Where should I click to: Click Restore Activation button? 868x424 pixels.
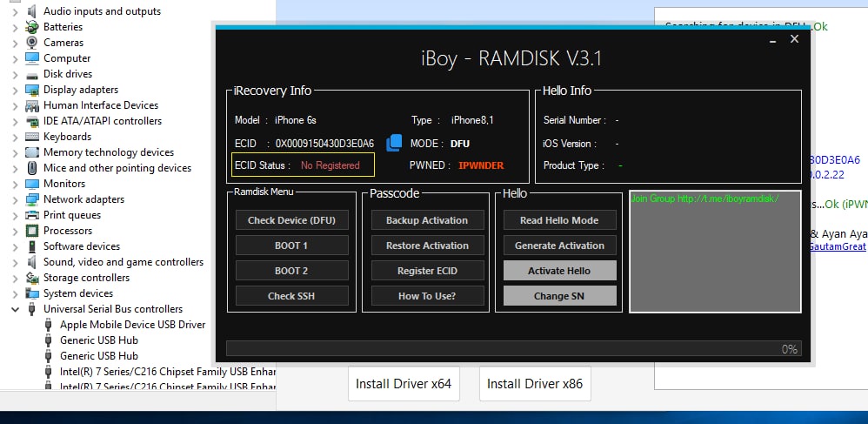(427, 246)
